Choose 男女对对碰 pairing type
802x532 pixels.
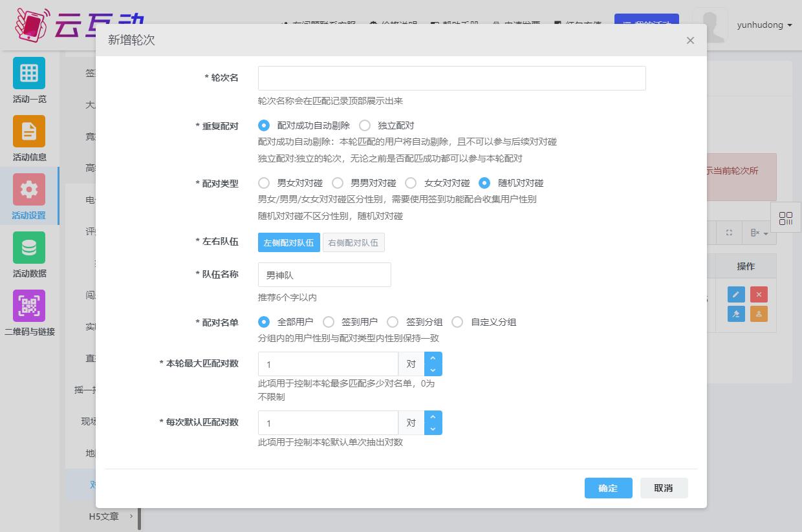264,183
